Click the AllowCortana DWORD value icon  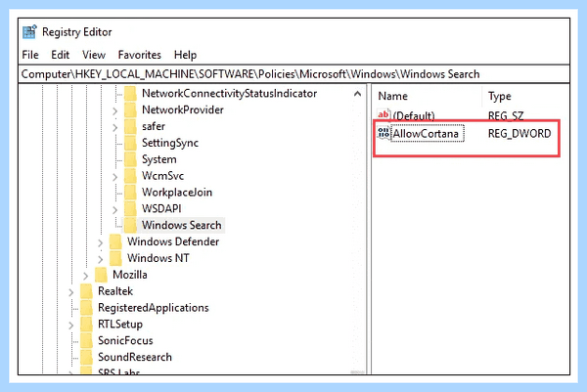click(x=384, y=133)
